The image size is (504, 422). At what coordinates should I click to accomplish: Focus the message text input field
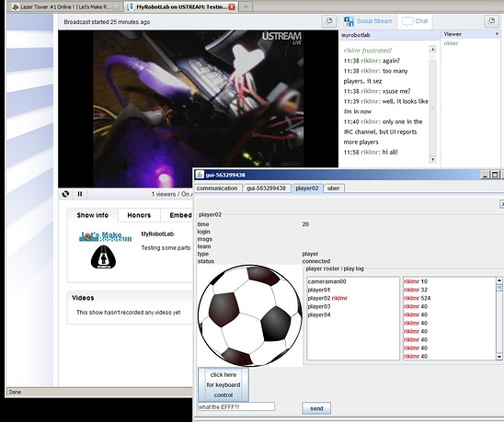[236, 406]
